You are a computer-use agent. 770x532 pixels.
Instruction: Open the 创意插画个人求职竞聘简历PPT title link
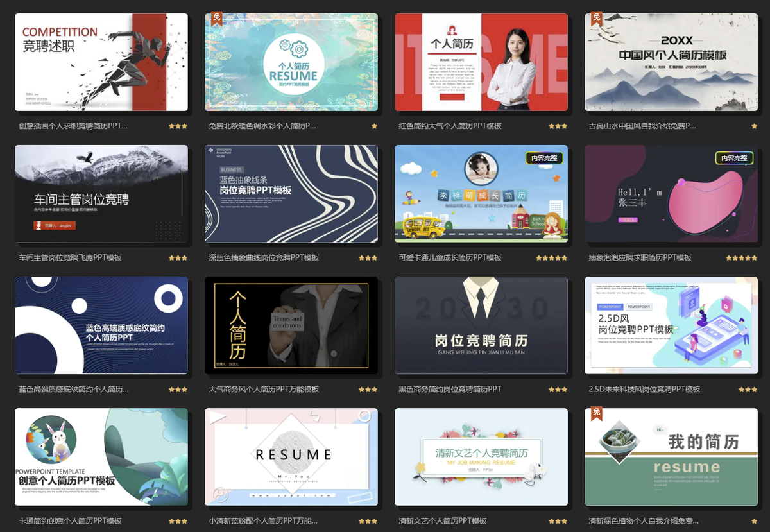pos(73,126)
